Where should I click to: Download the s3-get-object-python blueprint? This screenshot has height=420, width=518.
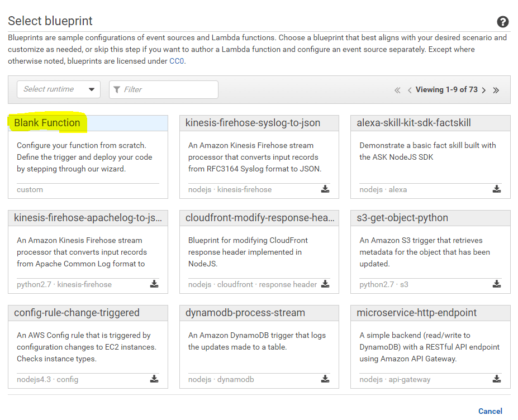tap(497, 284)
